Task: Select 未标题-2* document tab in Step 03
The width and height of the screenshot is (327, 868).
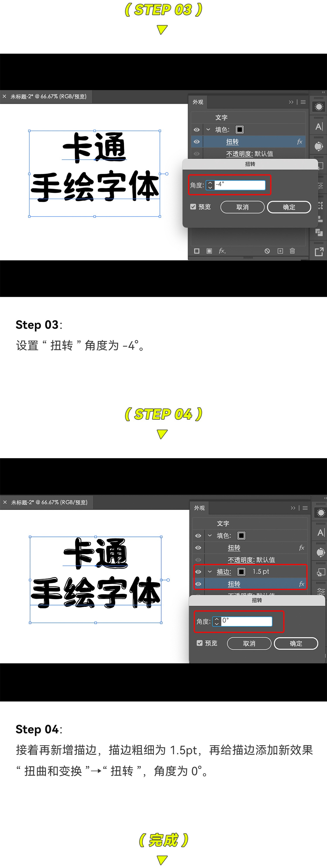Action: point(48,97)
